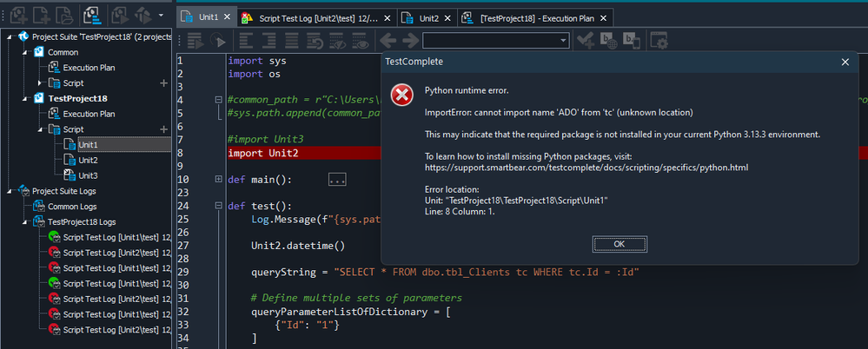
Task: Open the smartbear Python support link
Action: point(586,167)
